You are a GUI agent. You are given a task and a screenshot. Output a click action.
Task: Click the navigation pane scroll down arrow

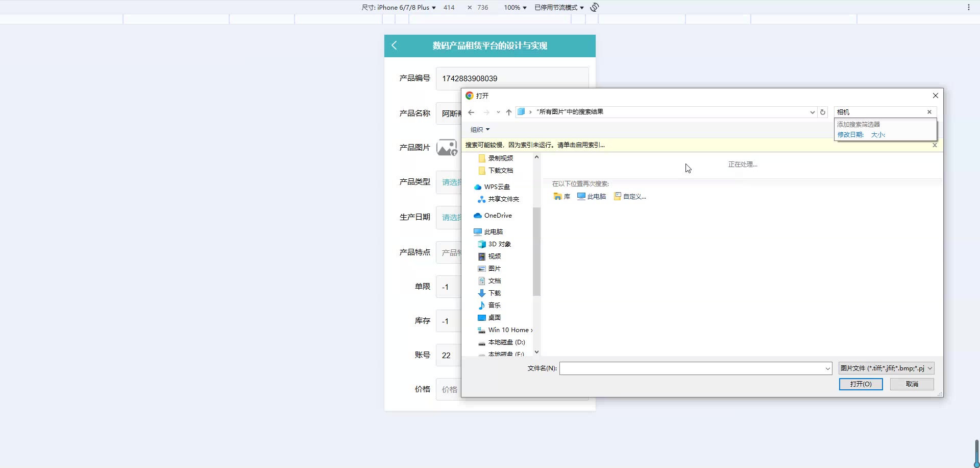pyautogui.click(x=536, y=352)
